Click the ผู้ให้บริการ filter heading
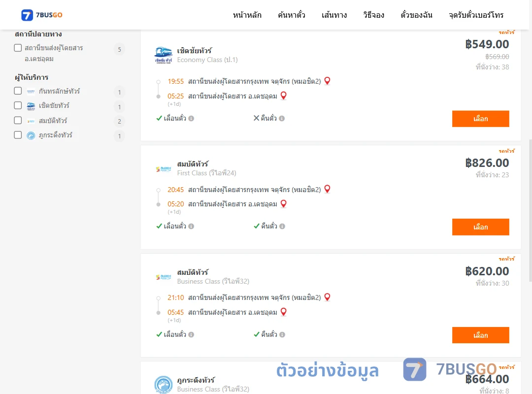 [32, 77]
